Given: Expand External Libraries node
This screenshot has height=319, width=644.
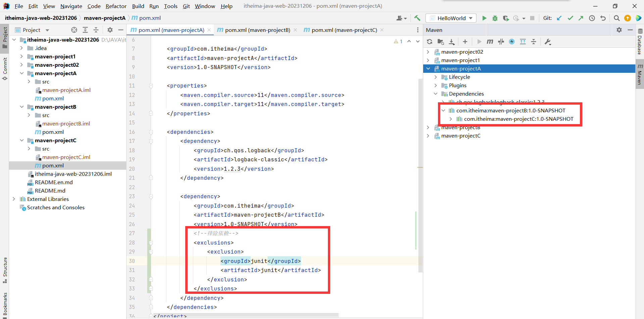Looking at the screenshot, I should pyautogui.click(x=14, y=199).
